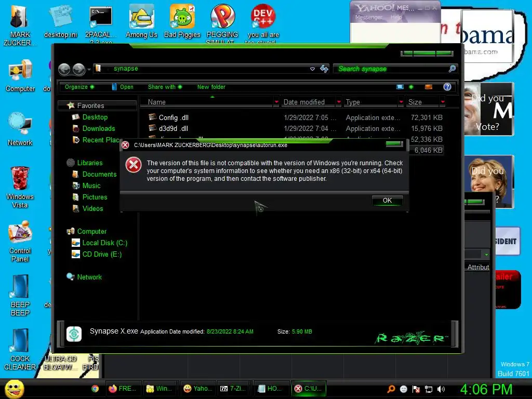Select the Computer desktop icon
This screenshot has width=532, height=399.
pos(20,75)
